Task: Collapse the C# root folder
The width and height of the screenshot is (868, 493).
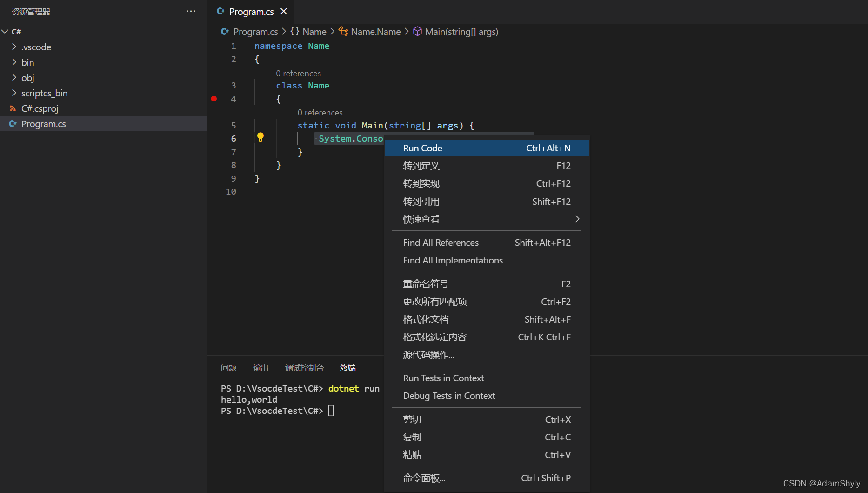Action: pyautogui.click(x=5, y=31)
